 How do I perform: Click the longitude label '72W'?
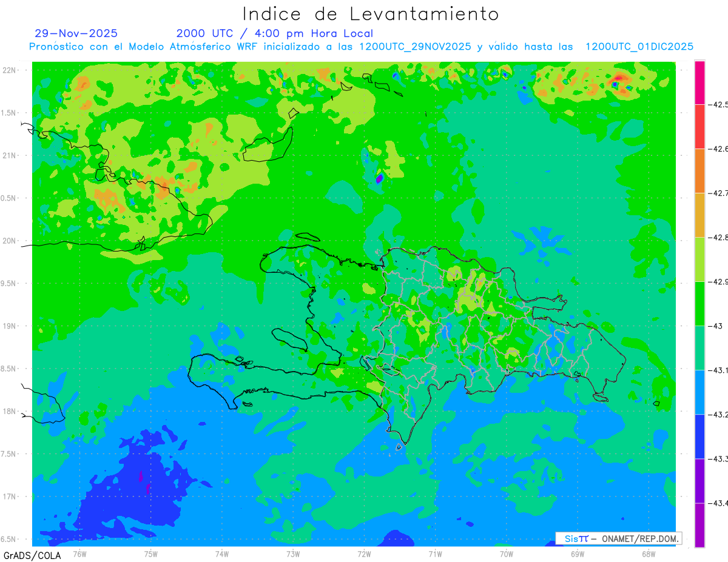click(x=364, y=554)
